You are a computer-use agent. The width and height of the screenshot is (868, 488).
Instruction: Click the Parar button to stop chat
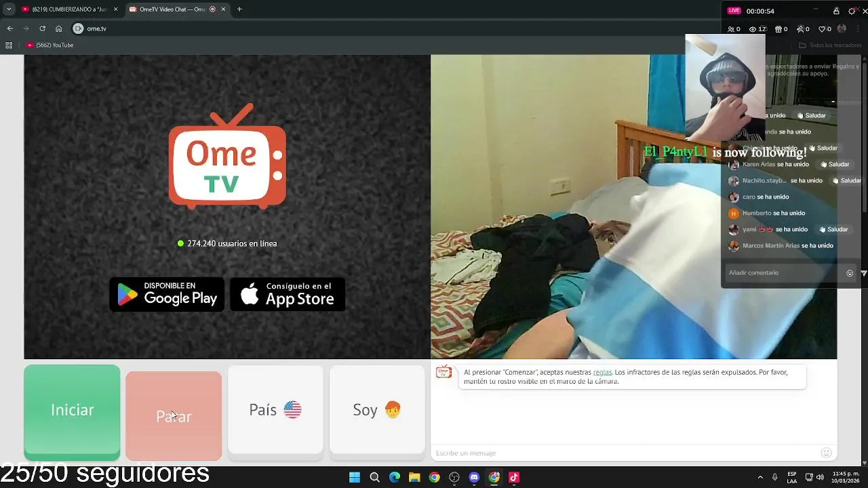coord(174,415)
